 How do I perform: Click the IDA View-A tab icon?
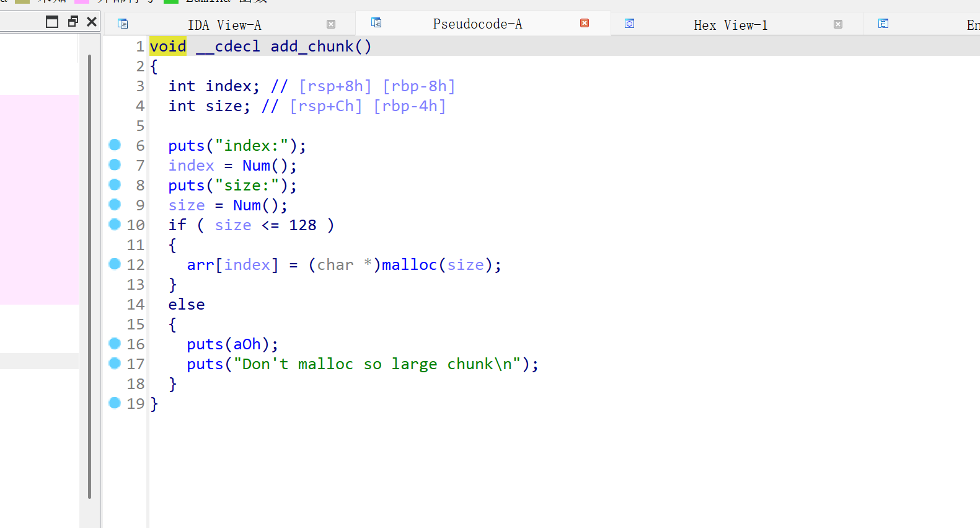point(123,24)
